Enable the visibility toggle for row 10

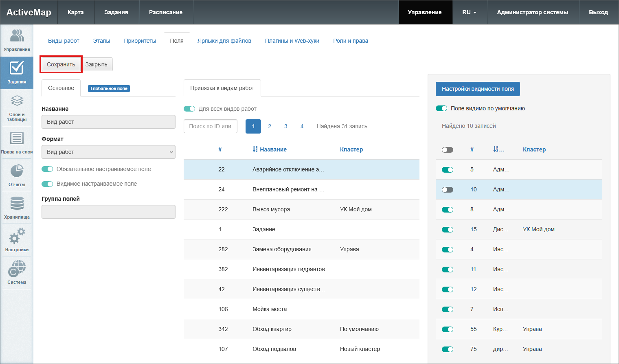click(x=448, y=190)
